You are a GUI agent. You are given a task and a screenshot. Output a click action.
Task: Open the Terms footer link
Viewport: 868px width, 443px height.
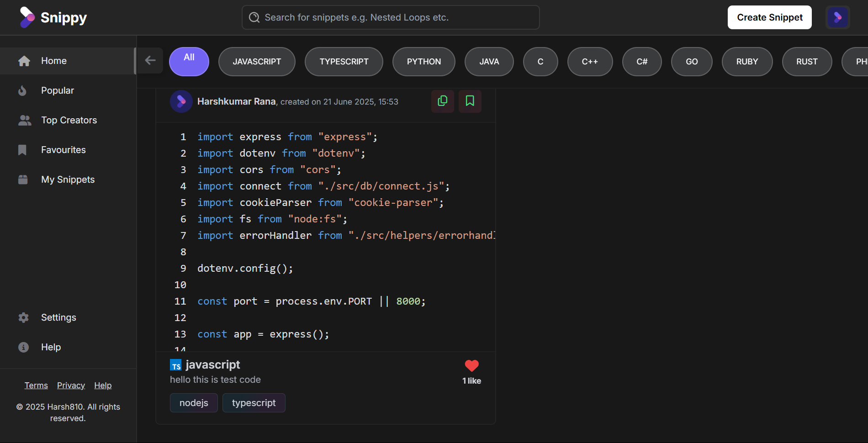pyautogui.click(x=36, y=385)
